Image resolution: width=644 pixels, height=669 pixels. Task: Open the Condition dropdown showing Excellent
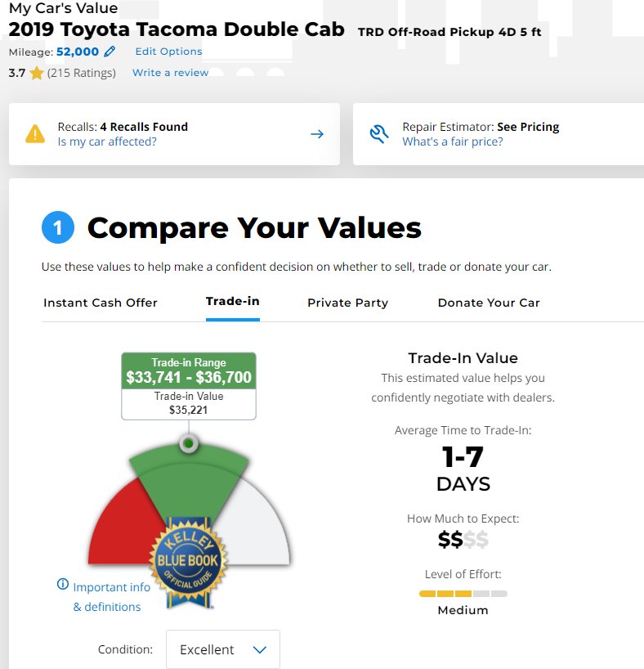point(223,649)
